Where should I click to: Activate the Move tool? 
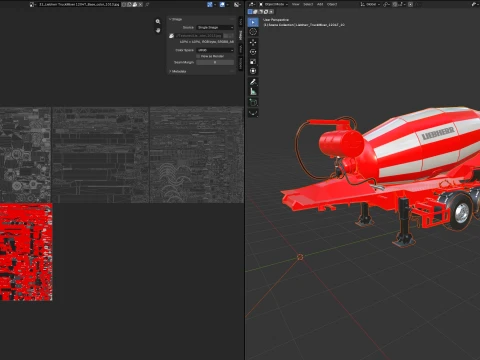click(253, 42)
